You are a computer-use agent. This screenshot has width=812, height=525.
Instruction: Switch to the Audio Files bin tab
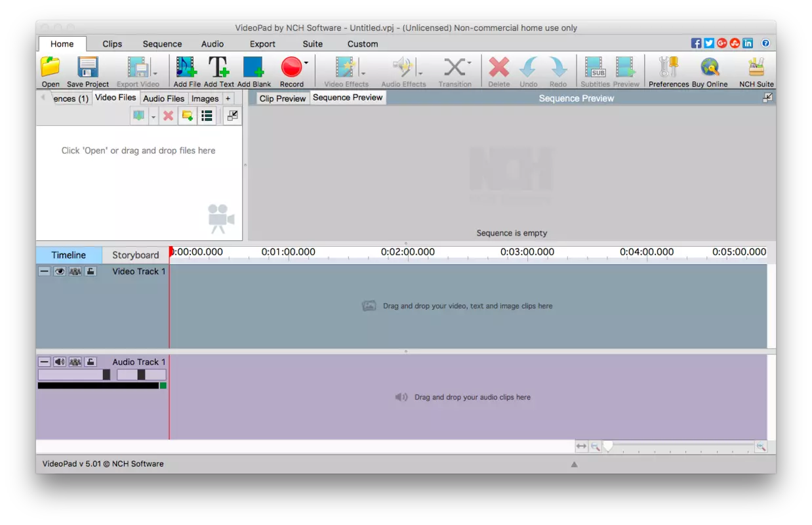click(x=163, y=98)
